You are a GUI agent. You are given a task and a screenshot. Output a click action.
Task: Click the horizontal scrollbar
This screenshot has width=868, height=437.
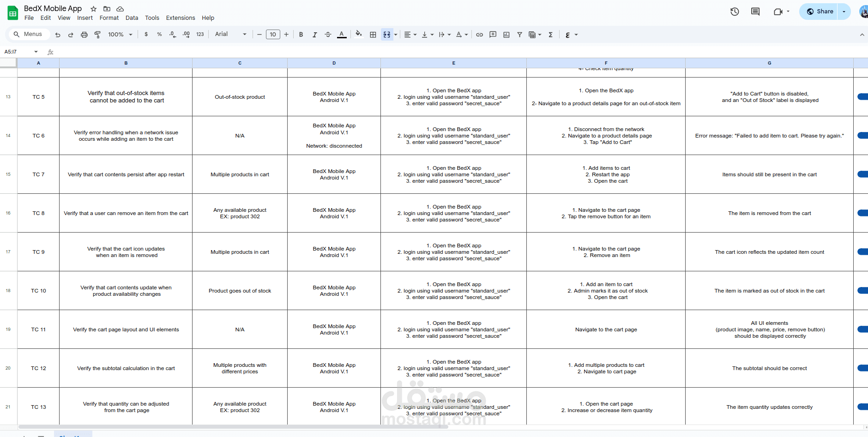(x=233, y=427)
